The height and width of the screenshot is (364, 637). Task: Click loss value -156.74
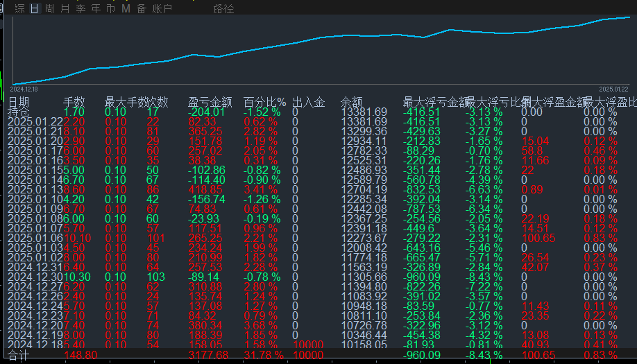pyautogui.click(x=206, y=199)
